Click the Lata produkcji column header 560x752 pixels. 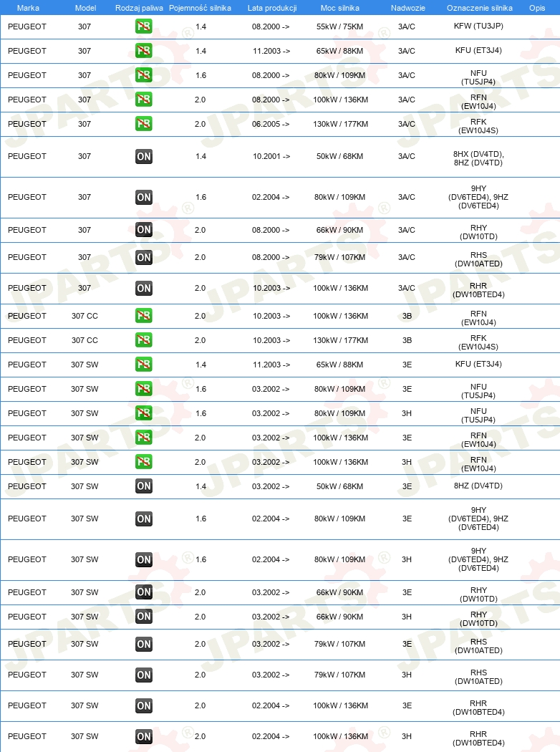coord(272,8)
